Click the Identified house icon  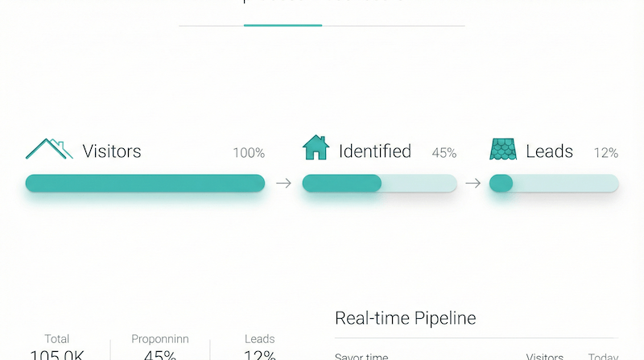point(316,147)
